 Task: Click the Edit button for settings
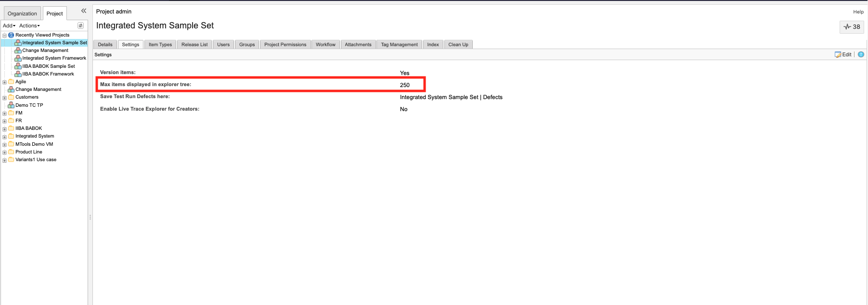pos(843,54)
